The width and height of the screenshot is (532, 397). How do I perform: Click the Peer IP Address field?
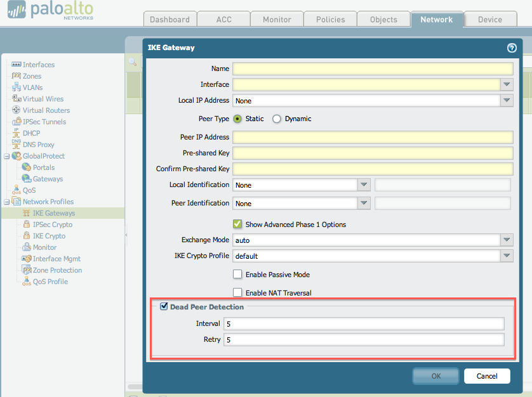coord(373,137)
